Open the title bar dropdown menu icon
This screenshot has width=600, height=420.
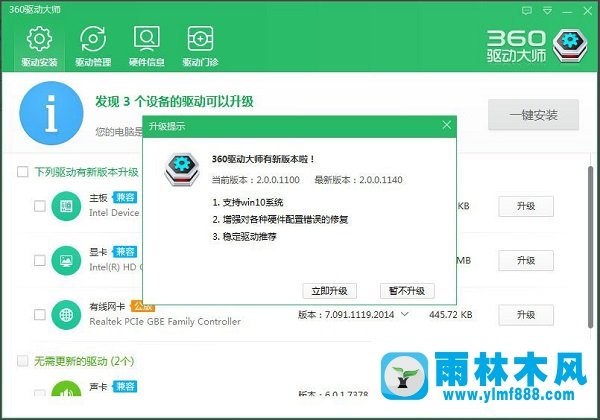[548, 11]
